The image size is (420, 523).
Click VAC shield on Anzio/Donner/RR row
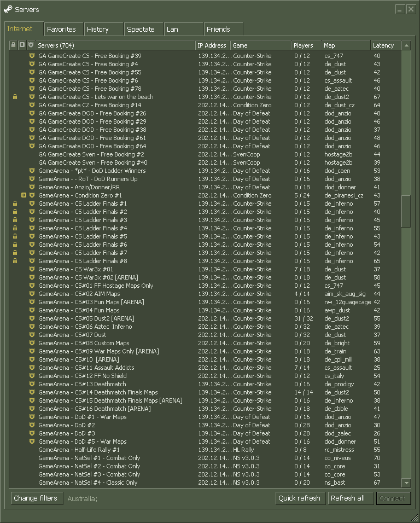click(32, 187)
